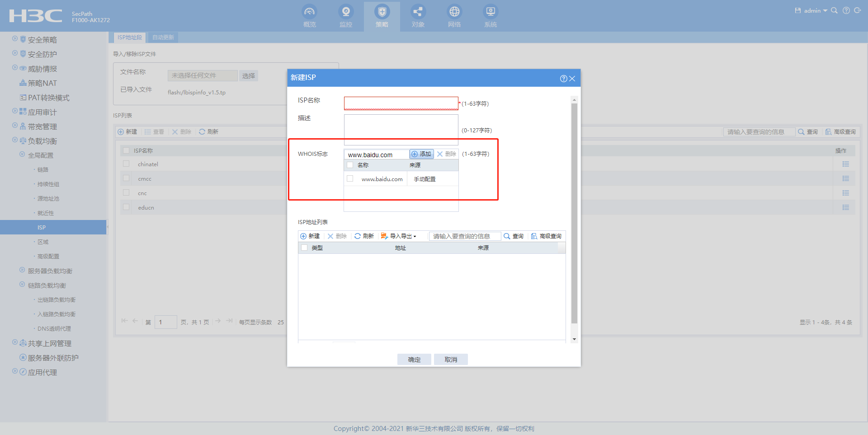Open 服务器外联防护 in the sidebar
The height and width of the screenshot is (435, 868).
53,358
